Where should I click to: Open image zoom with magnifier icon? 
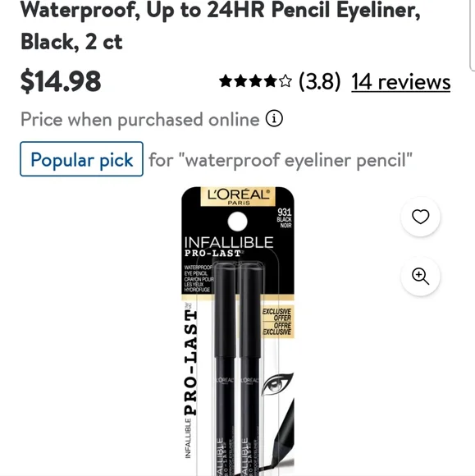(x=420, y=277)
